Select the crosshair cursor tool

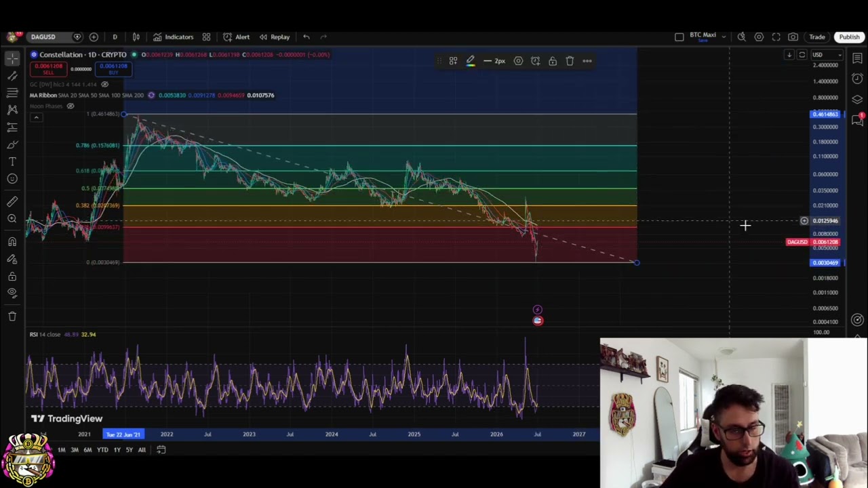pyautogui.click(x=12, y=59)
